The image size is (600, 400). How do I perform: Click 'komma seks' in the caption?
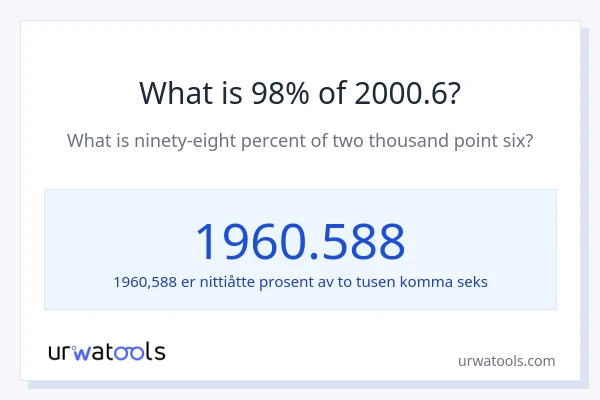(x=448, y=282)
